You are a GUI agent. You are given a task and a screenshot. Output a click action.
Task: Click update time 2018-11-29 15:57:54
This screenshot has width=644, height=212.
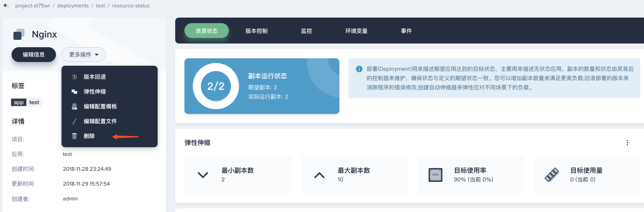coord(86,184)
